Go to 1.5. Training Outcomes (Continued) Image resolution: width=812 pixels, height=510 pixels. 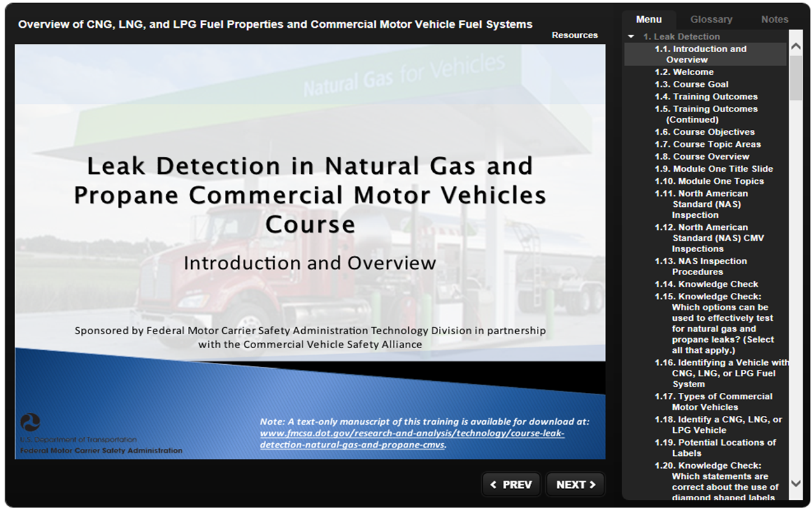(706, 114)
